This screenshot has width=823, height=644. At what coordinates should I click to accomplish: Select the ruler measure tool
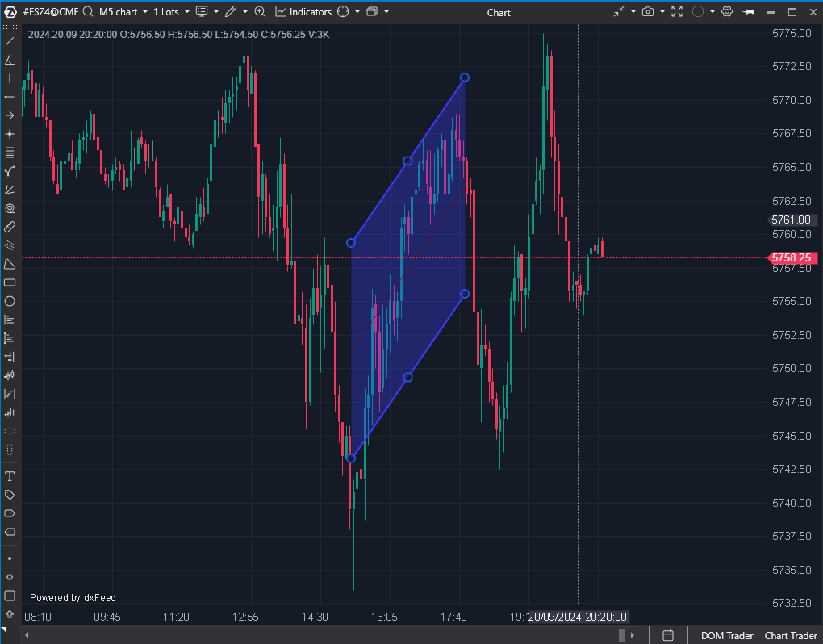point(10,227)
